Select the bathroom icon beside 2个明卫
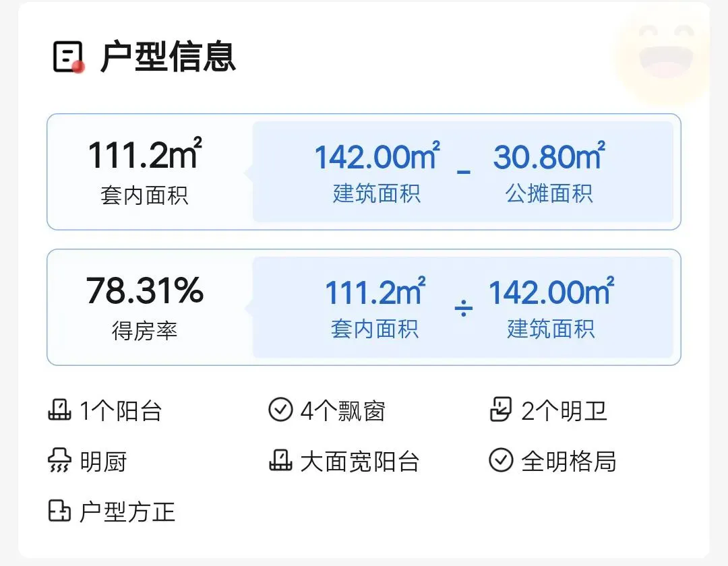This screenshot has width=728, height=566. tap(501, 409)
